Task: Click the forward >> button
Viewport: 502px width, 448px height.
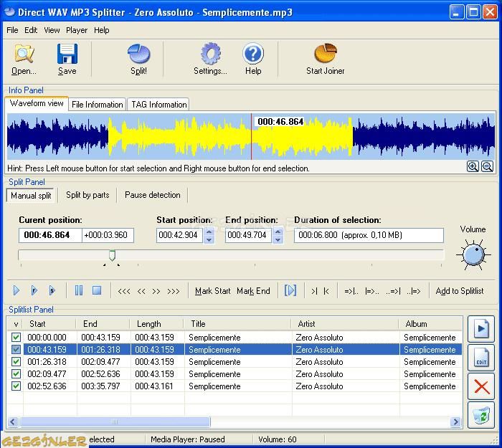Action: (156, 291)
